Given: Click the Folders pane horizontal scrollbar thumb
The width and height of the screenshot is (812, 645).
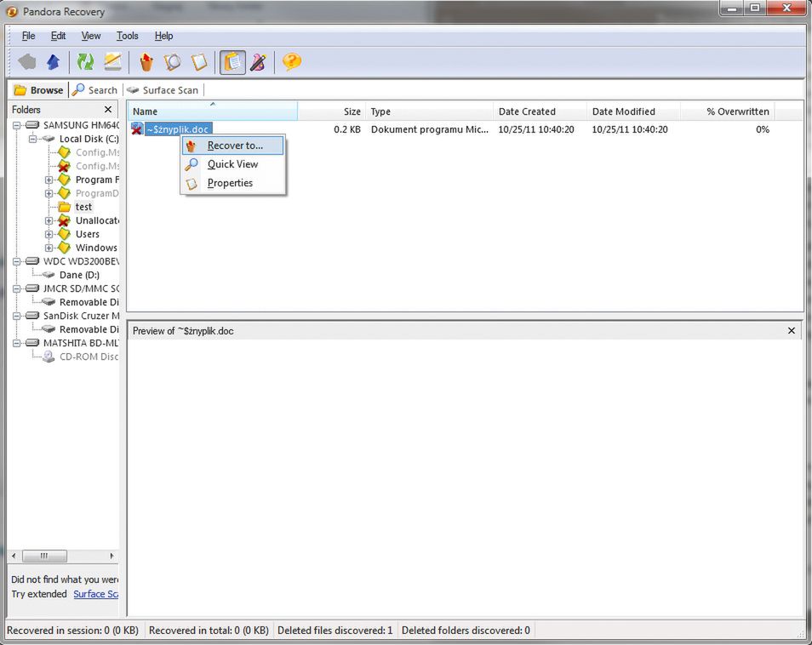Looking at the screenshot, I should coord(44,556).
